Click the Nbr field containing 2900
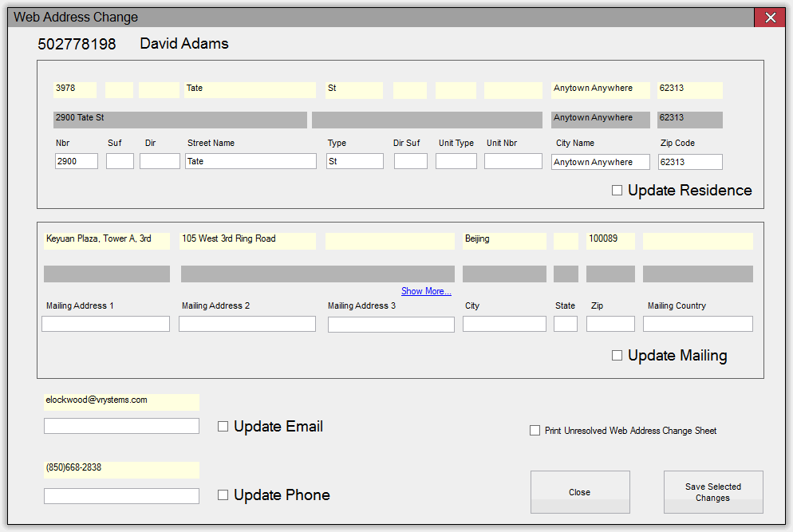The height and width of the screenshot is (532, 793). coord(77,161)
